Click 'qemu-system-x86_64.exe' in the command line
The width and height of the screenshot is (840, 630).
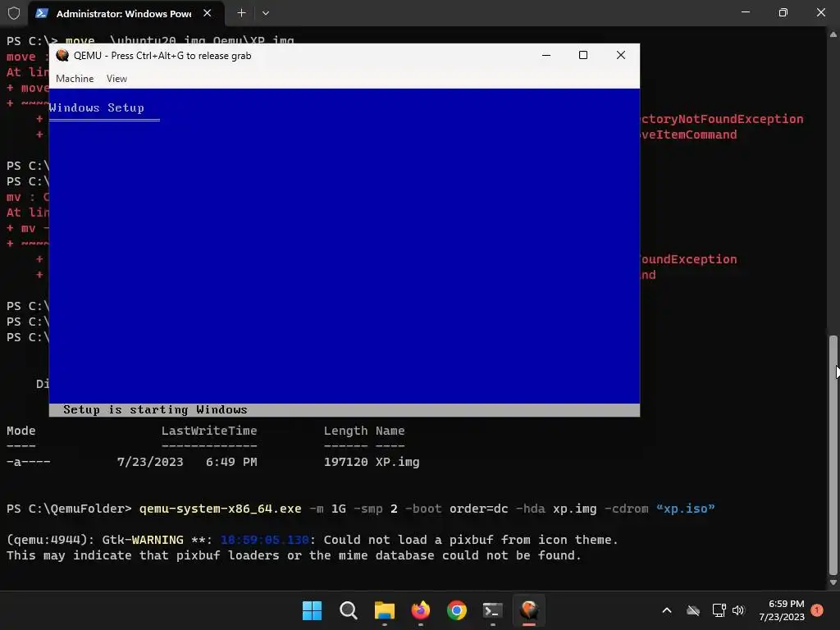click(x=220, y=509)
